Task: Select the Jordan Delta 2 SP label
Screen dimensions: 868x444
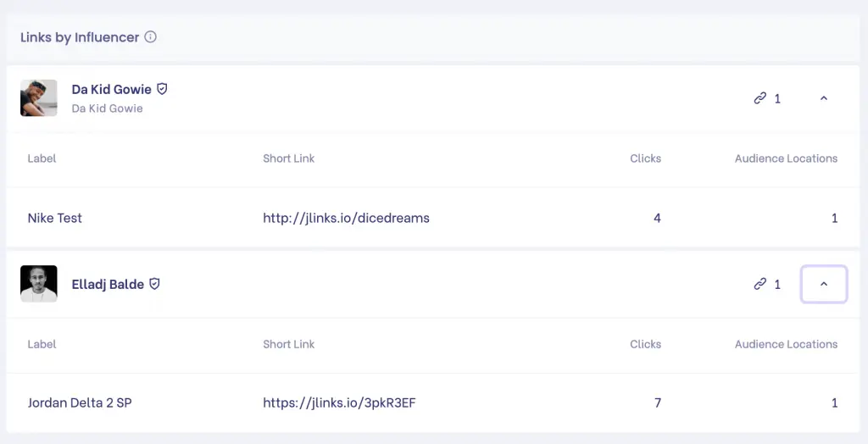Action: coord(80,402)
